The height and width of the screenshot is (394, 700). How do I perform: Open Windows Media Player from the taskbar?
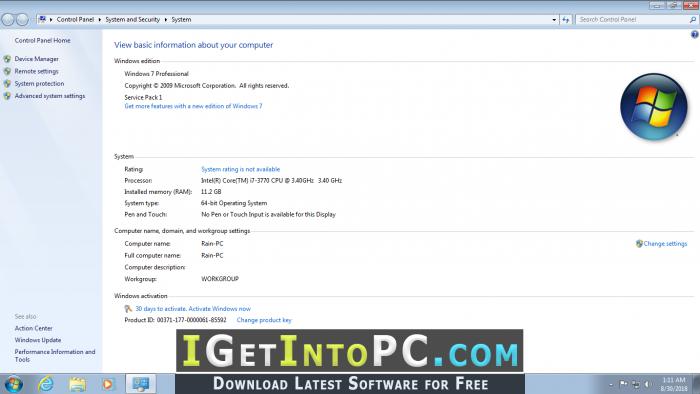108,384
